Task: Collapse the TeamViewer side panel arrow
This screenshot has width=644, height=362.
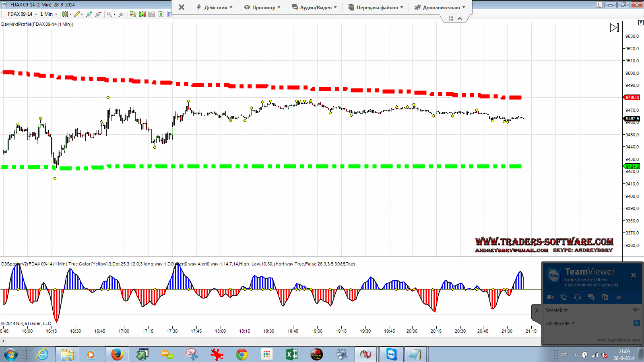Action: [537, 311]
